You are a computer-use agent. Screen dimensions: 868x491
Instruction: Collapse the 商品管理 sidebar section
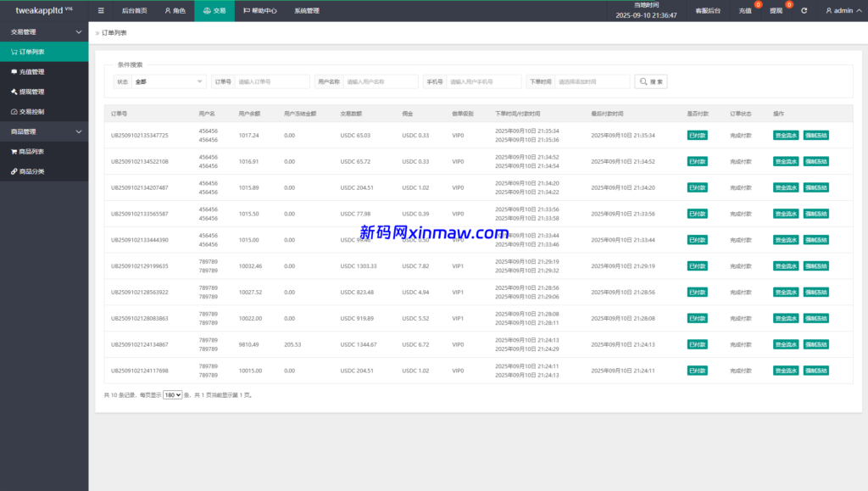coord(77,131)
